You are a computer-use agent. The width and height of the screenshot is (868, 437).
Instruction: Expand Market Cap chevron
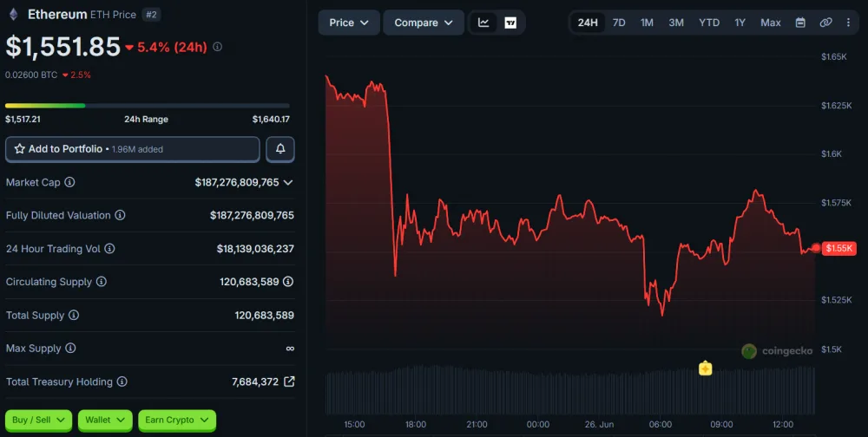pos(288,183)
